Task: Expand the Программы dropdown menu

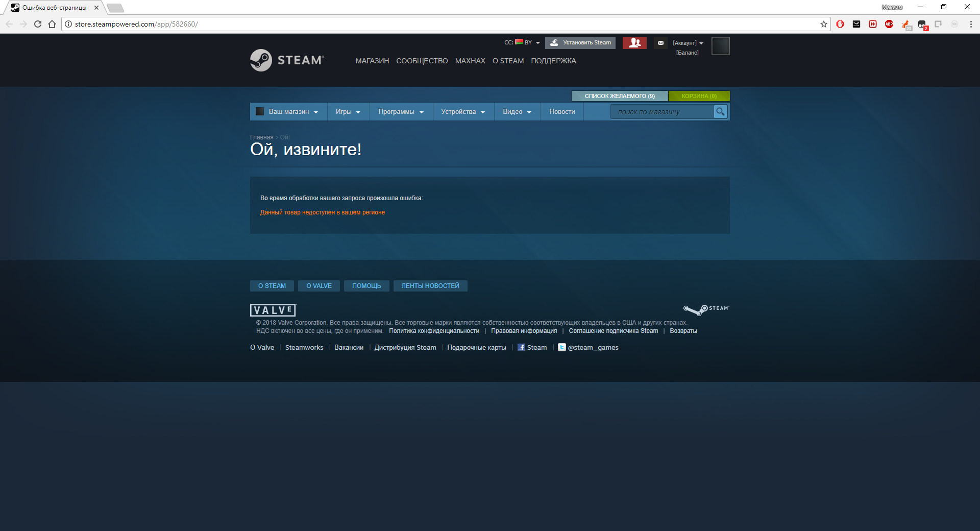Action: 401,112
